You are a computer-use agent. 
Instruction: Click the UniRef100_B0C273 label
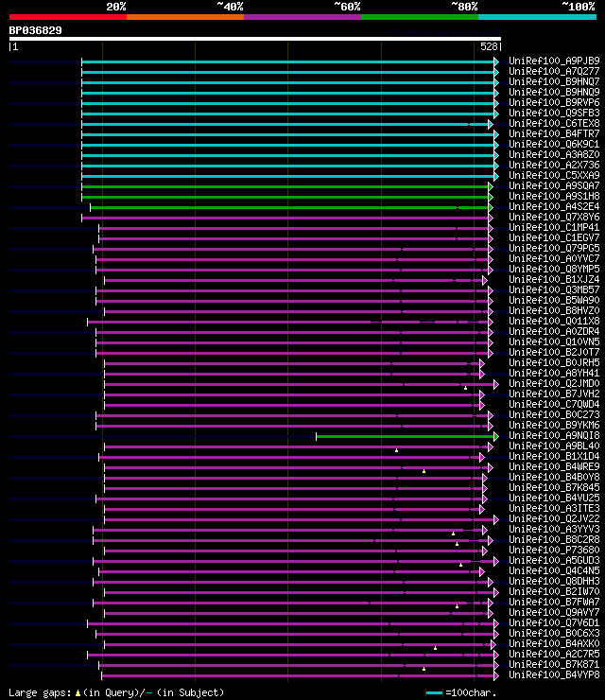click(x=554, y=414)
